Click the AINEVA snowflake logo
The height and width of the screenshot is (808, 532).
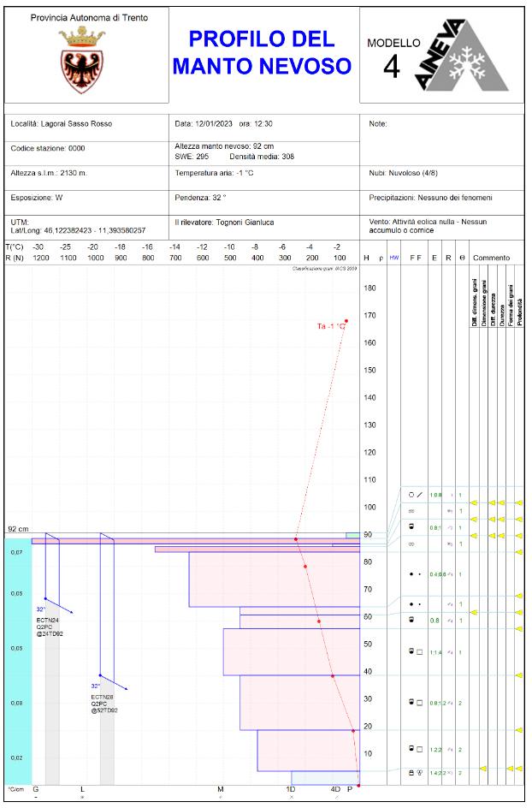[461, 55]
